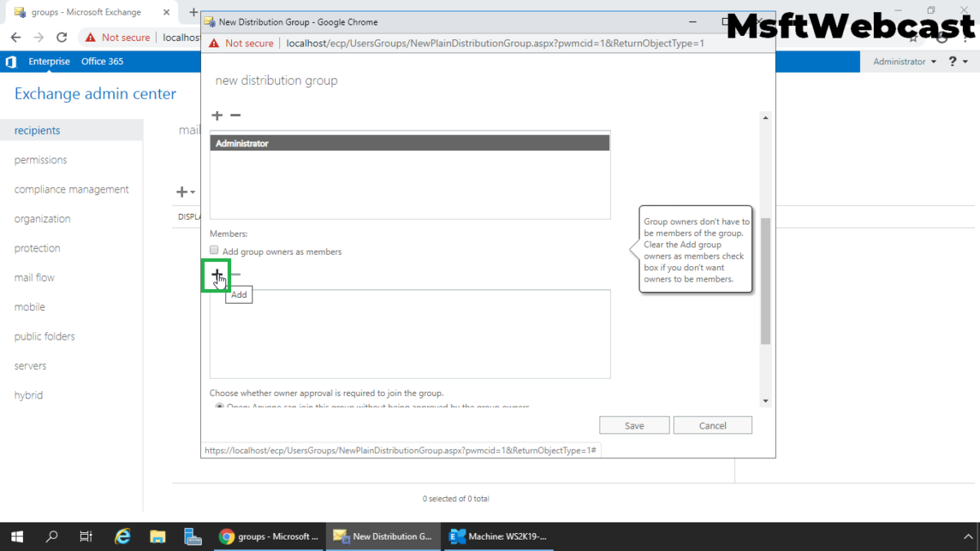
Task: Refresh the groups page with the reload icon
Action: tap(61, 37)
